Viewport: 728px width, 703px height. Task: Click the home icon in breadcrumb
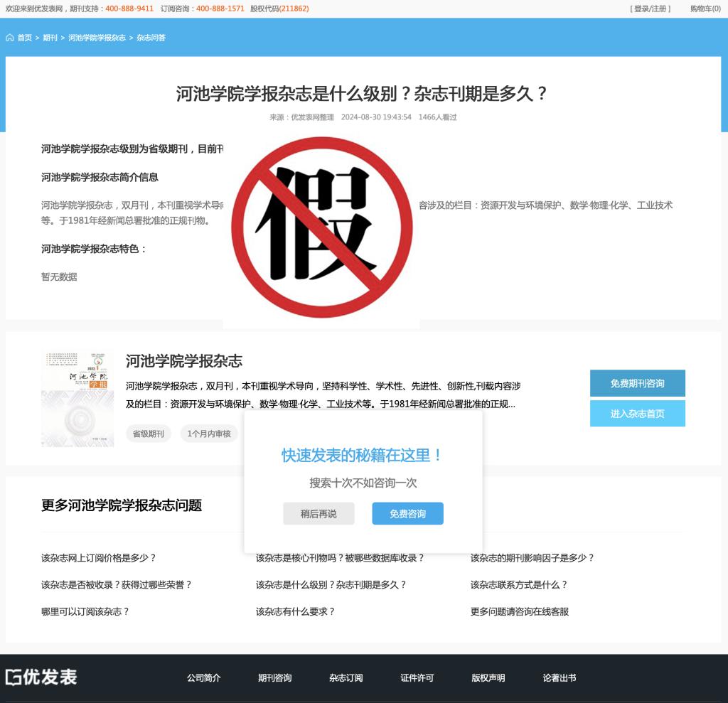[10, 38]
